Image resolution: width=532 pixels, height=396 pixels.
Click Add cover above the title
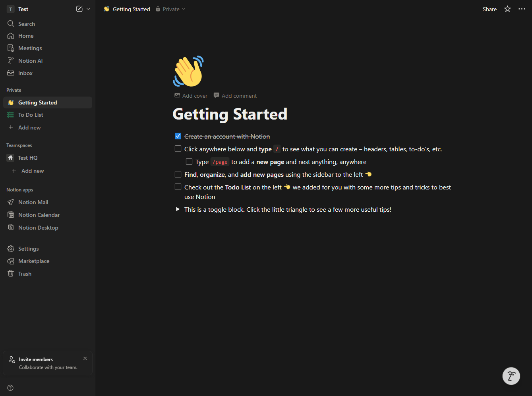tap(191, 96)
